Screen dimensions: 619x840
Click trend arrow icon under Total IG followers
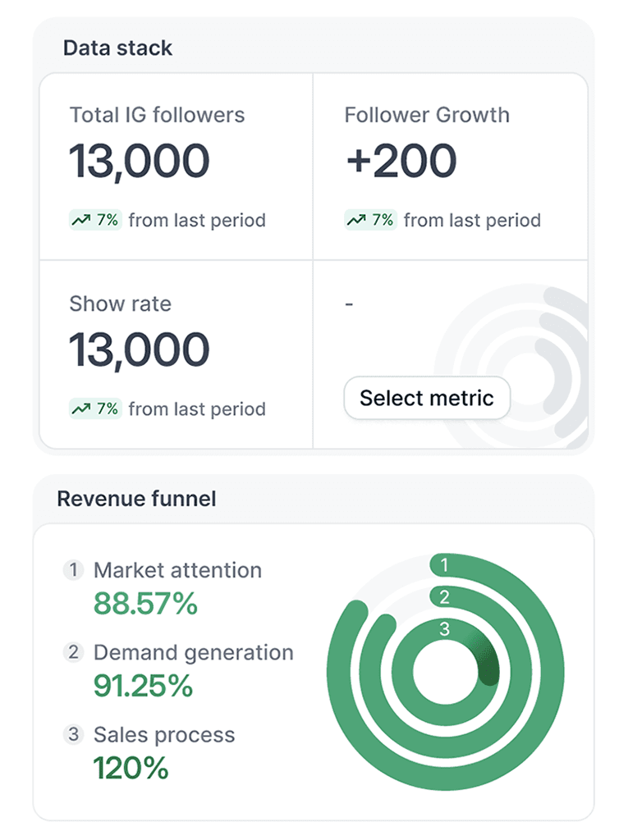(x=81, y=220)
